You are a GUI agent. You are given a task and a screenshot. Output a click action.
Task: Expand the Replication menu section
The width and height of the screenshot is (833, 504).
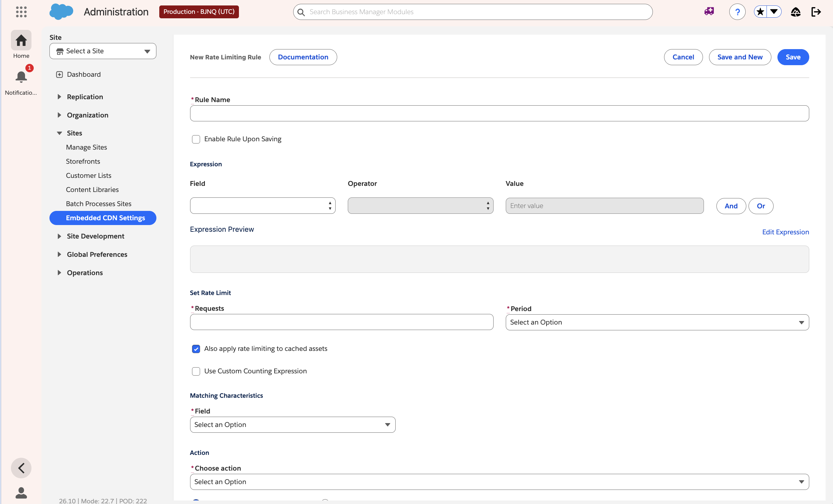tap(59, 97)
